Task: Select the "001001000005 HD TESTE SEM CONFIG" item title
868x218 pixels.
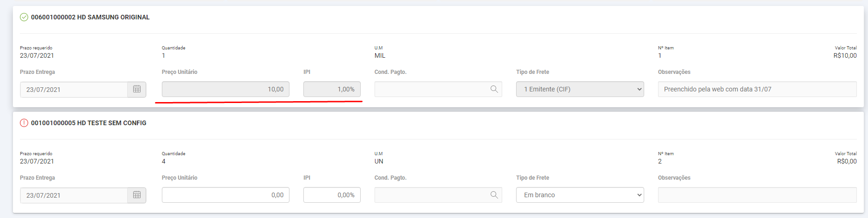Action: pos(88,123)
